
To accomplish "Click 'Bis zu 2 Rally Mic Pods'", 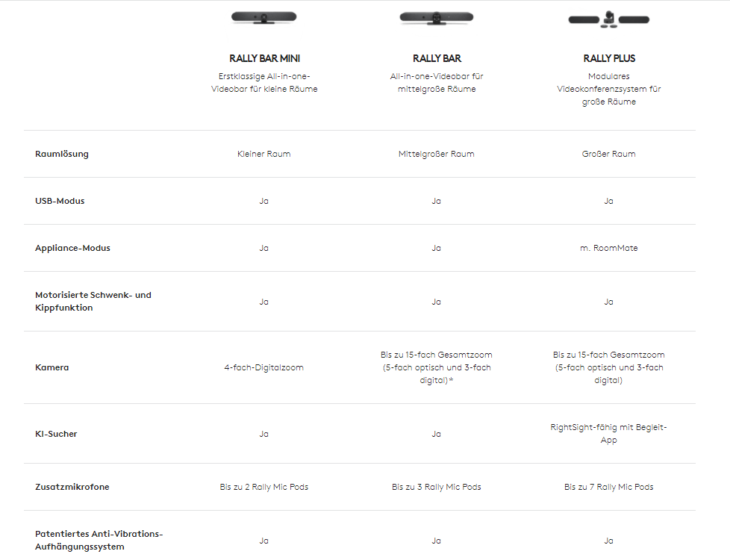I will click(264, 487).
